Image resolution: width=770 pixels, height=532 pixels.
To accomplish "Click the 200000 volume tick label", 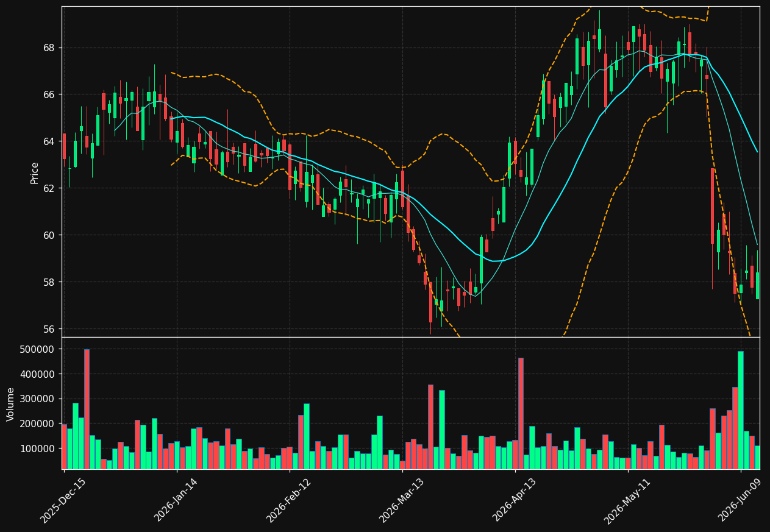I will 38,424.
